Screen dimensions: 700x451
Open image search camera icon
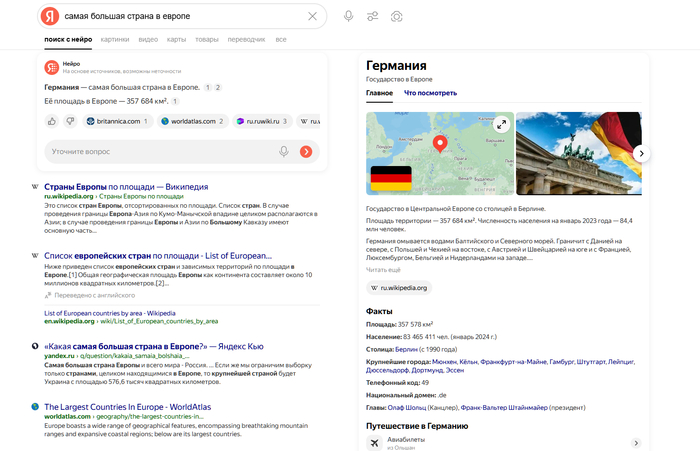tap(396, 17)
